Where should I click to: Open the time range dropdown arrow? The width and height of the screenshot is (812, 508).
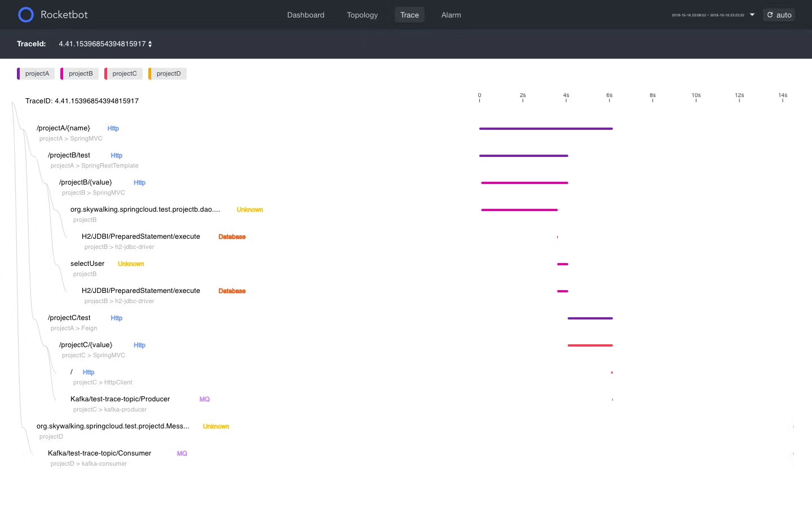(x=752, y=15)
